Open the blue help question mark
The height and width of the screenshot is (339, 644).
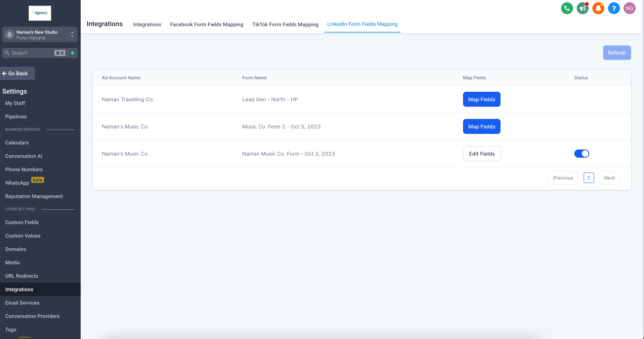tap(614, 8)
